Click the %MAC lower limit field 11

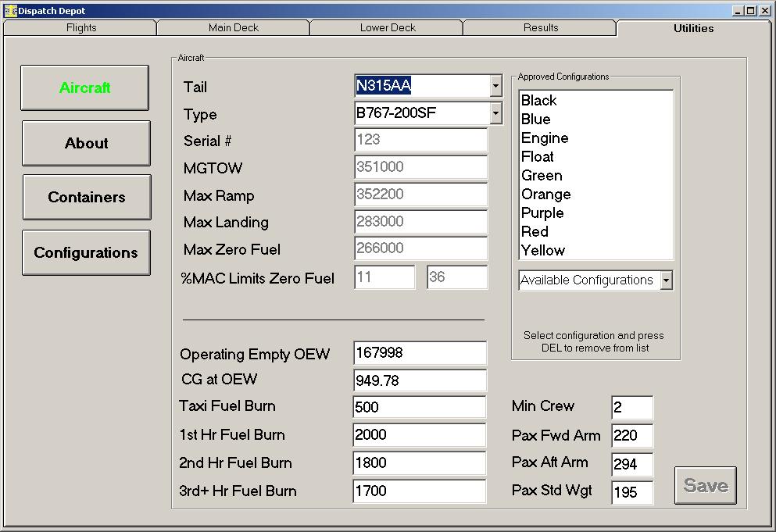click(x=384, y=277)
